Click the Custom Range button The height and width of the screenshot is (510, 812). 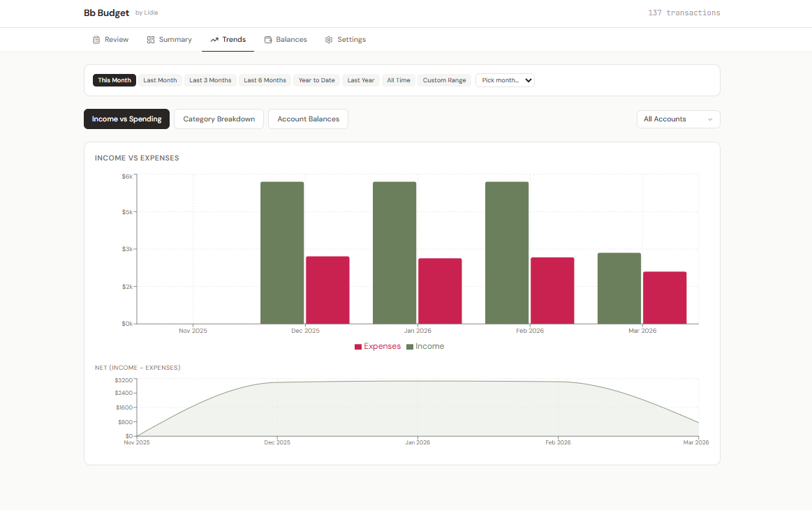[x=444, y=80]
